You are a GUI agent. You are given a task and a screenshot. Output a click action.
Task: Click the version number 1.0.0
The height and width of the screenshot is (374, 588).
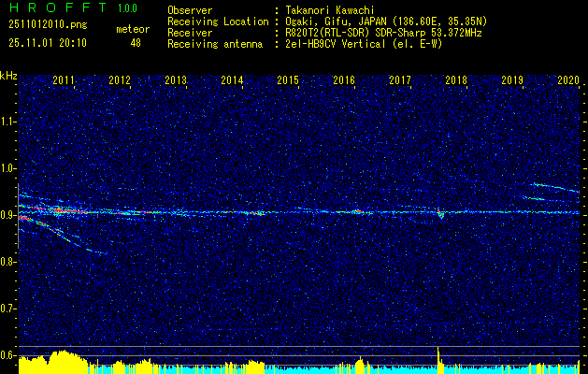pos(127,8)
